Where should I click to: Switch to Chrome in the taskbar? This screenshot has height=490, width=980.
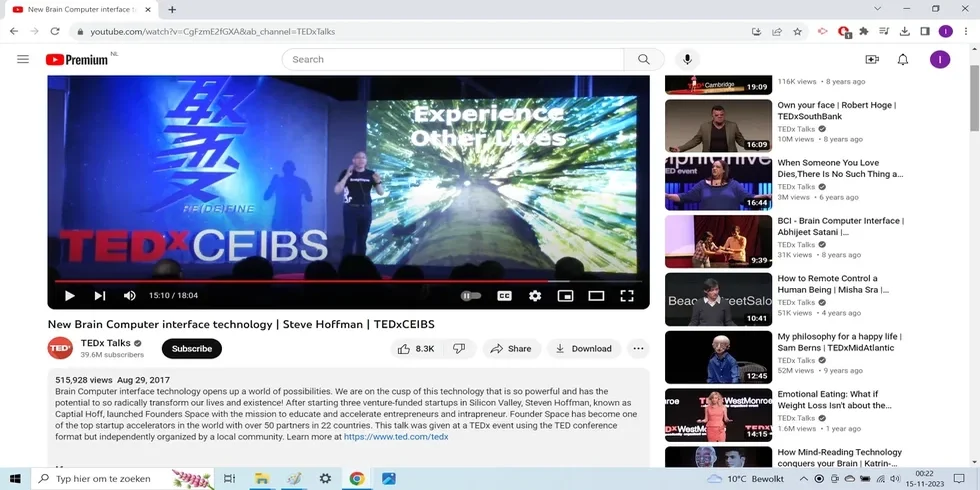(x=357, y=479)
